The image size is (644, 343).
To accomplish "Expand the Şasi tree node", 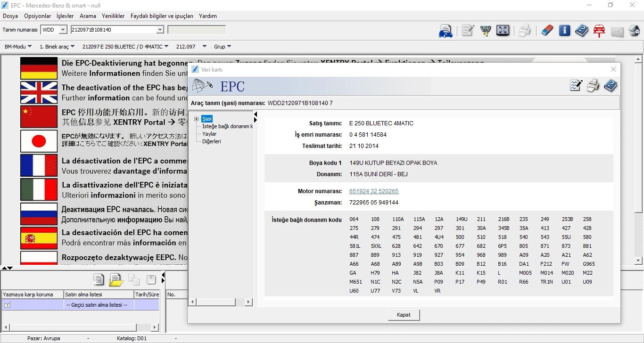I will (197, 119).
